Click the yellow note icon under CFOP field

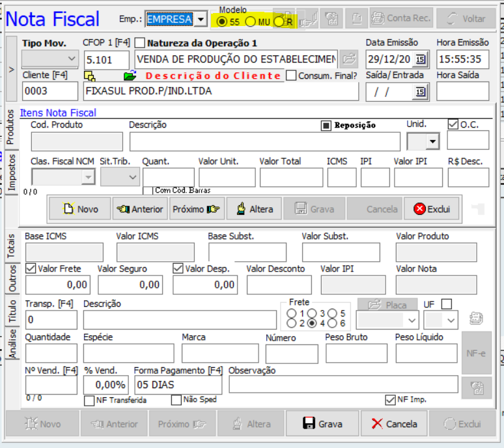(x=91, y=76)
